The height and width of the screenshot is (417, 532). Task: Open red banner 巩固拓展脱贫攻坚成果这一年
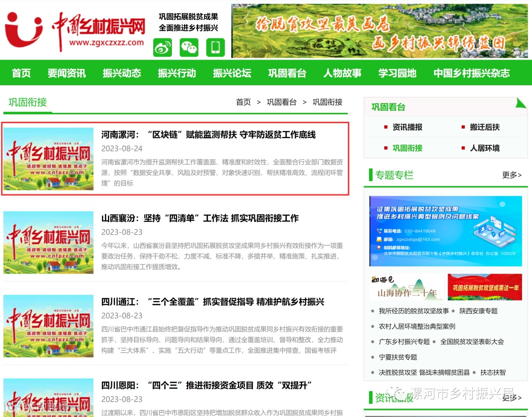point(485,287)
